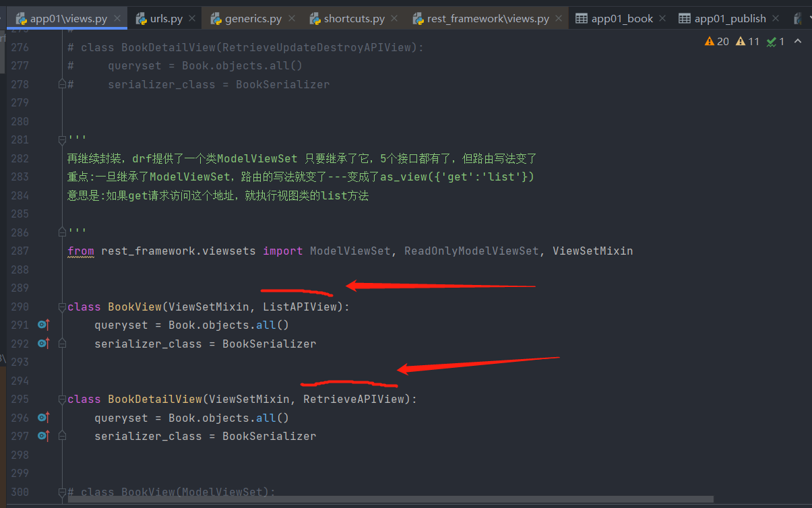This screenshot has width=812, height=508.
Task: Click the override gutter icon on line 292
Action: point(44,344)
